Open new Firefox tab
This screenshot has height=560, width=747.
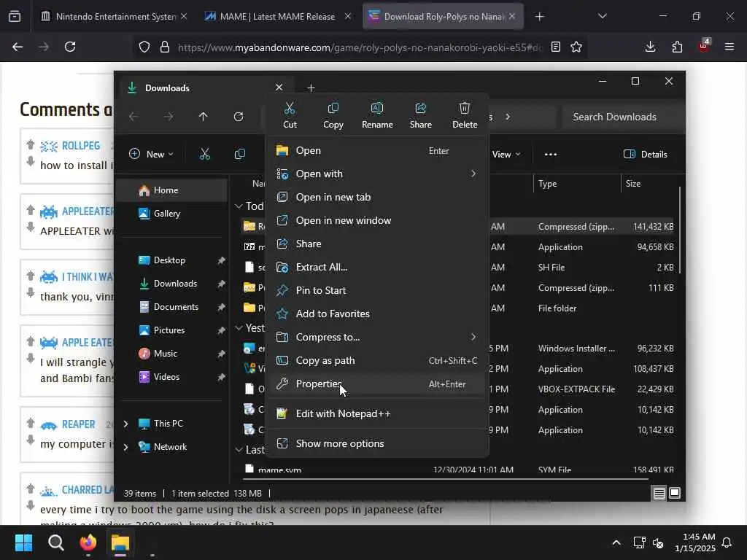pyautogui.click(x=539, y=17)
